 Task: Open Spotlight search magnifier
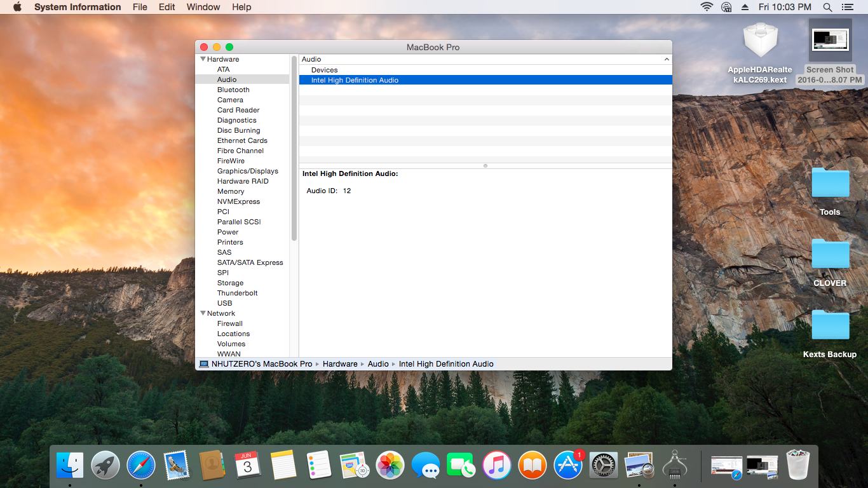pos(827,7)
